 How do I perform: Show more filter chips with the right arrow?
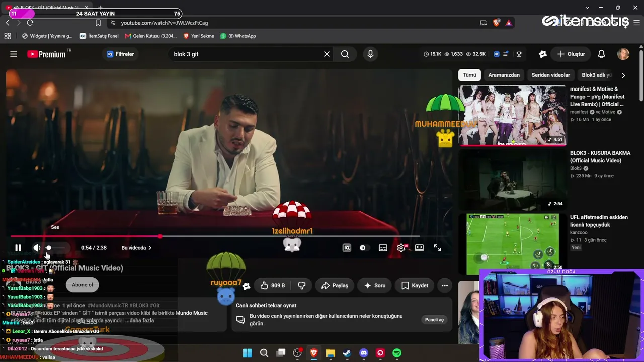(x=623, y=75)
